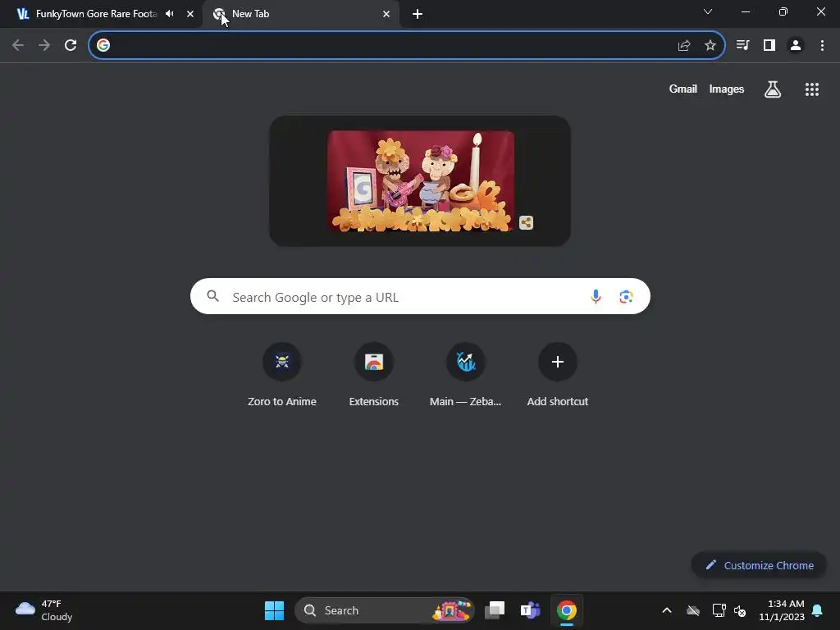Click the taskbar Search box
Viewport: 840px width, 630px height.
[385, 610]
